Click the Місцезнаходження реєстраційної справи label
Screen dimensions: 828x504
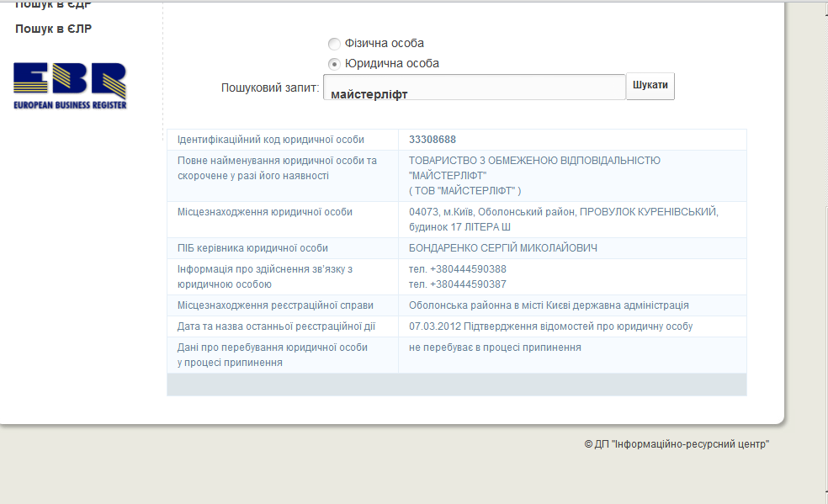point(275,305)
